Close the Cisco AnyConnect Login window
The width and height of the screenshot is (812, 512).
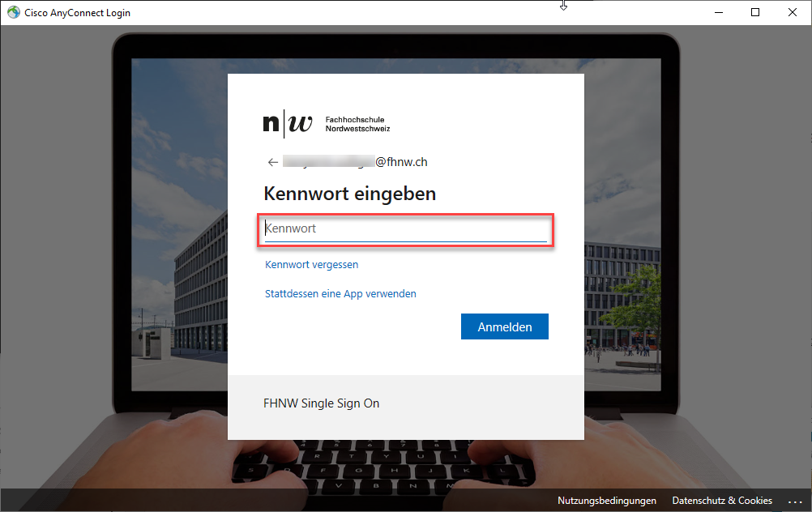click(x=793, y=12)
